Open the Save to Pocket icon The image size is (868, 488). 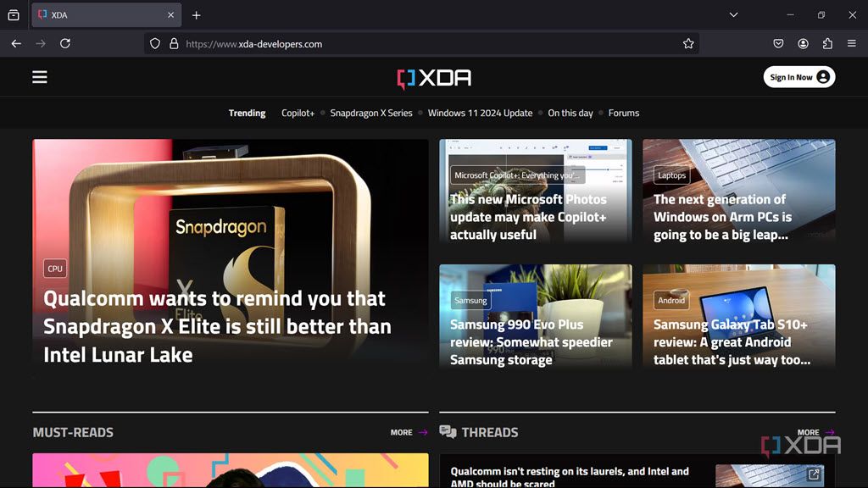click(778, 44)
